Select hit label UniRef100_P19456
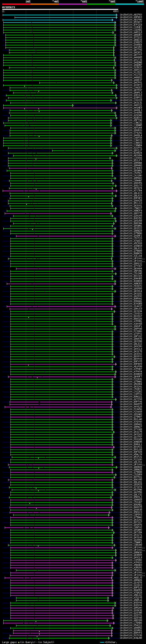Viewport: 146px width, 644px height. coord(131,409)
